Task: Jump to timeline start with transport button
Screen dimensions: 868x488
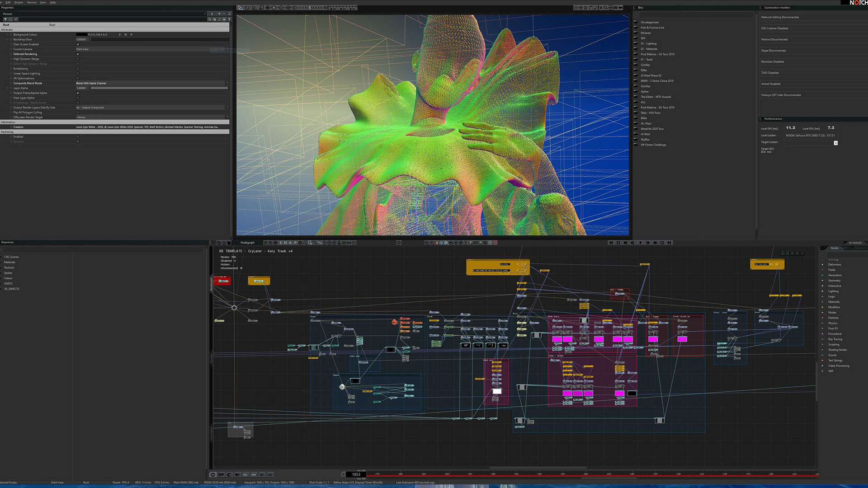Action: tap(611, 243)
